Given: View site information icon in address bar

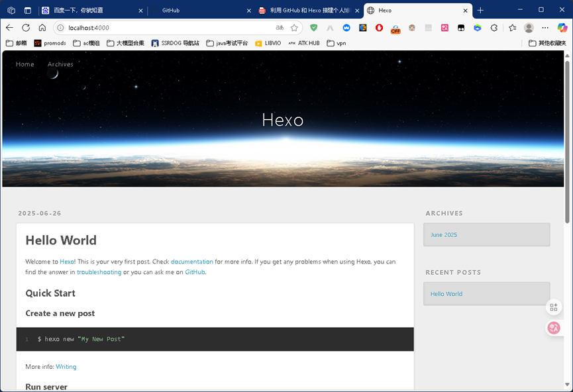Looking at the screenshot, I should pos(61,28).
